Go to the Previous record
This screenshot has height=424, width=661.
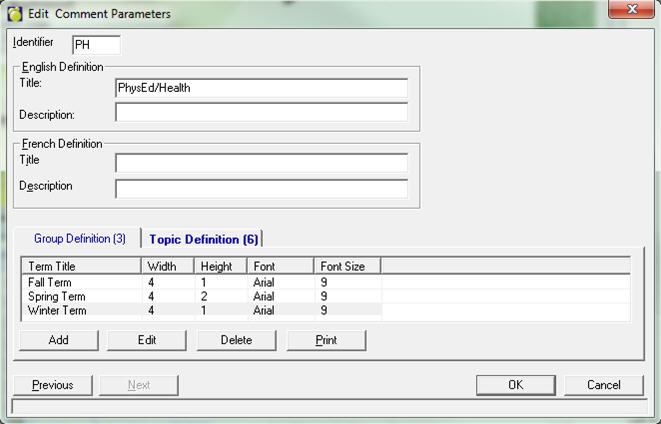point(52,385)
